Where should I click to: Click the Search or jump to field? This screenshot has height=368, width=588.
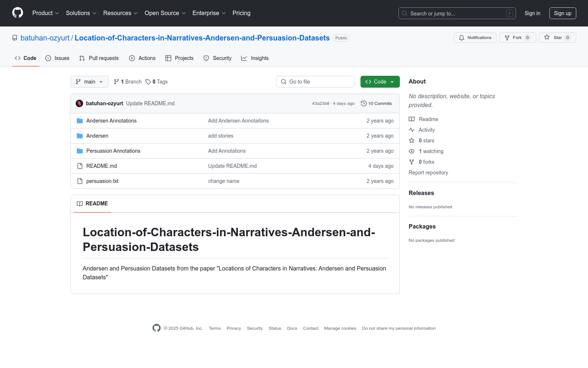coord(457,13)
